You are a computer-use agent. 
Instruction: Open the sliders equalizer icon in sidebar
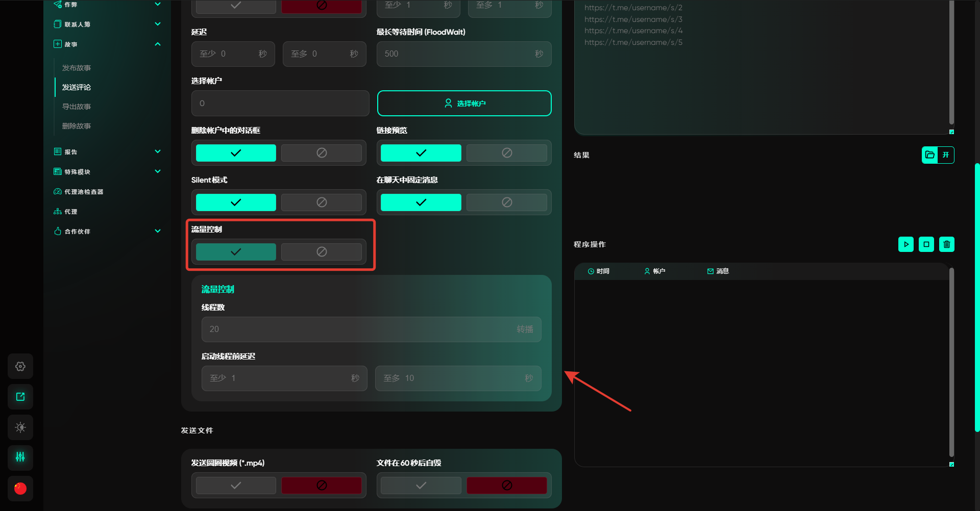point(20,457)
